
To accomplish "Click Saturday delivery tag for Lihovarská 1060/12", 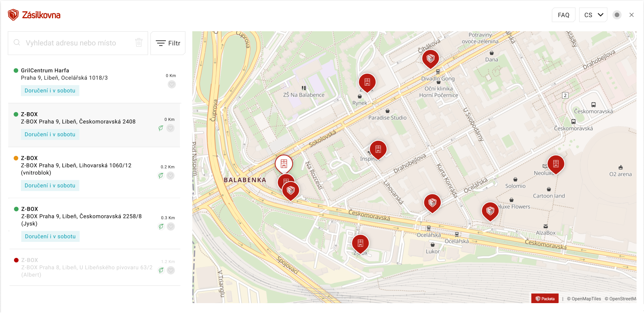I will pos(50,186).
